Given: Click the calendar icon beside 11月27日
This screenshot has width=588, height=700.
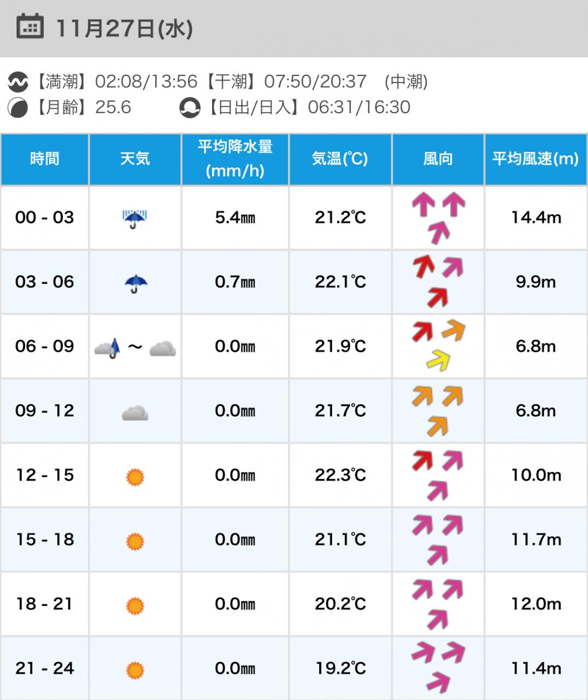Looking at the screenshot, I should [30, 27].
